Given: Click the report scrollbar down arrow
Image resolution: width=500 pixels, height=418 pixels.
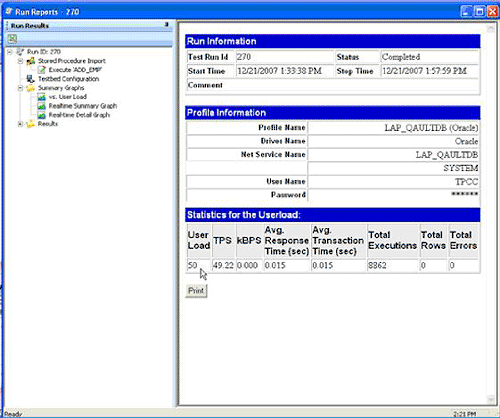Looking at the screenshot, I should [491, 399].
